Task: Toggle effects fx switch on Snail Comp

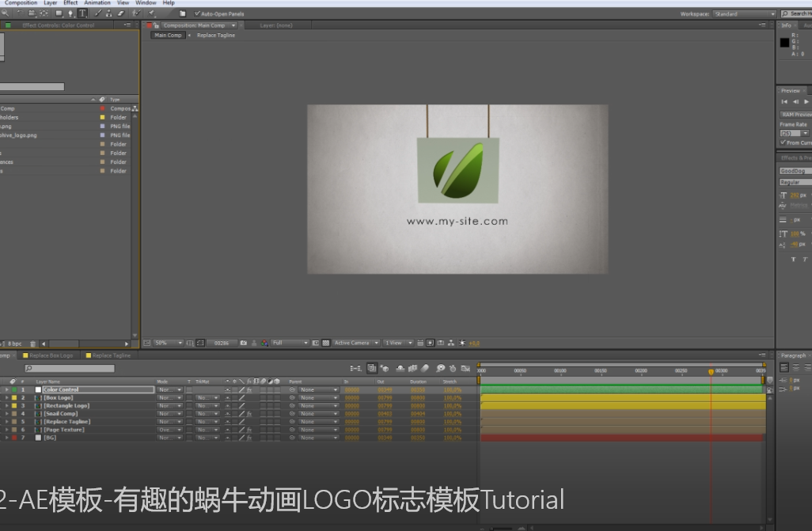Action: coord(249,413)
